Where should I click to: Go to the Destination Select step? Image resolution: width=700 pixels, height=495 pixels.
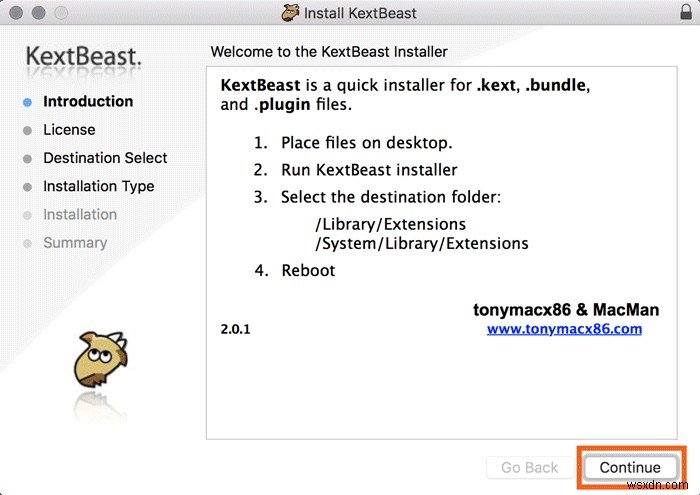click(105, 158)
